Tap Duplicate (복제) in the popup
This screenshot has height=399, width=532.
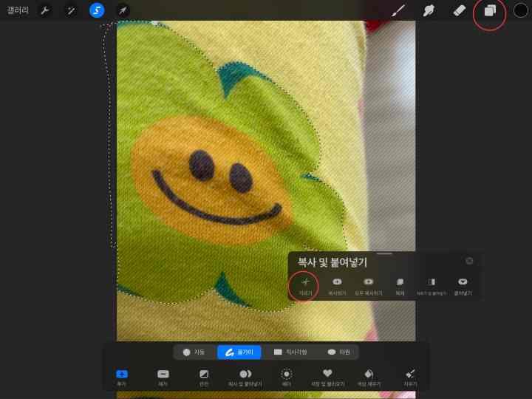coord(400,286)
